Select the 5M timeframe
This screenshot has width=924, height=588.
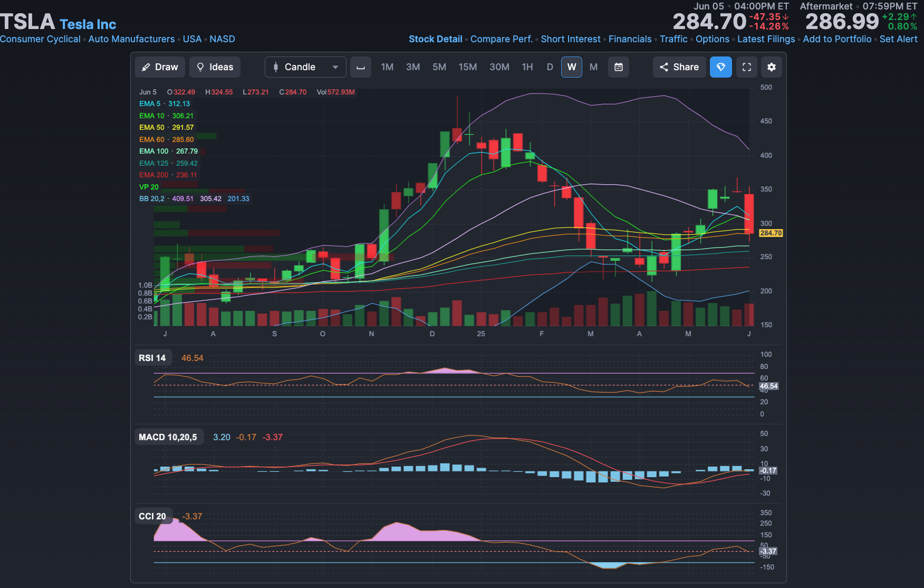(x=439, y=67)
